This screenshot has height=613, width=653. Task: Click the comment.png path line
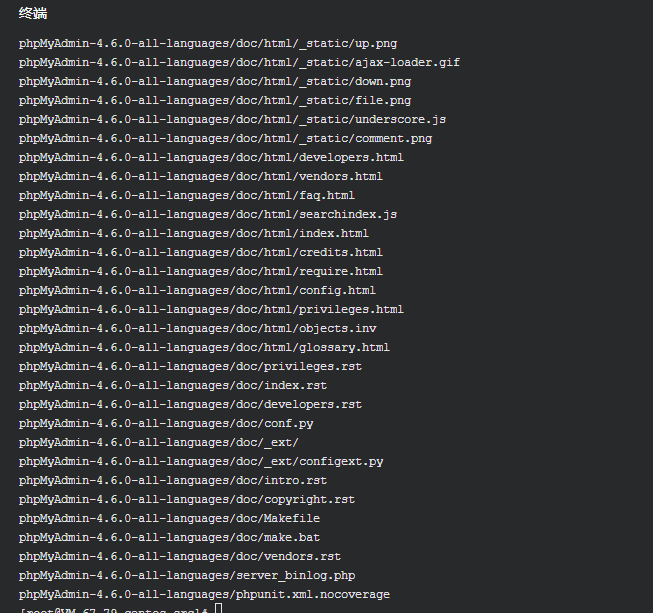(225, 139)
